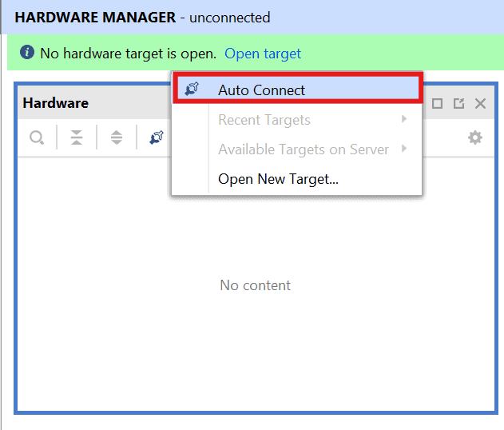Click the Auto Connect icon in Hardware toolbar

click(x=157, y=137)
